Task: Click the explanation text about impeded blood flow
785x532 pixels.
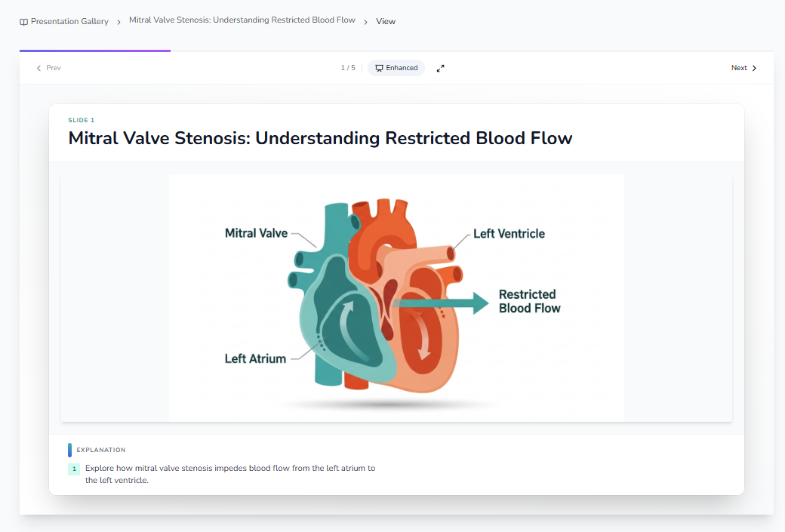Action: click(x=230, y=474)
